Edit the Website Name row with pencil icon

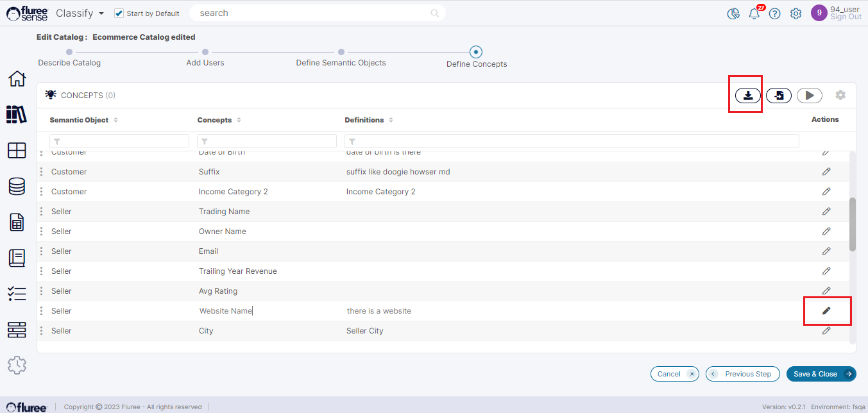click(x=826, y=311)
